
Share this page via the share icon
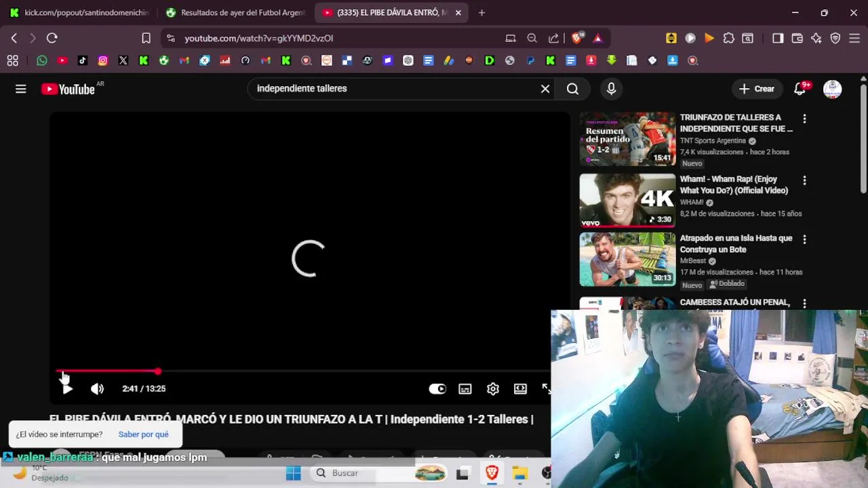click(554, 39)
